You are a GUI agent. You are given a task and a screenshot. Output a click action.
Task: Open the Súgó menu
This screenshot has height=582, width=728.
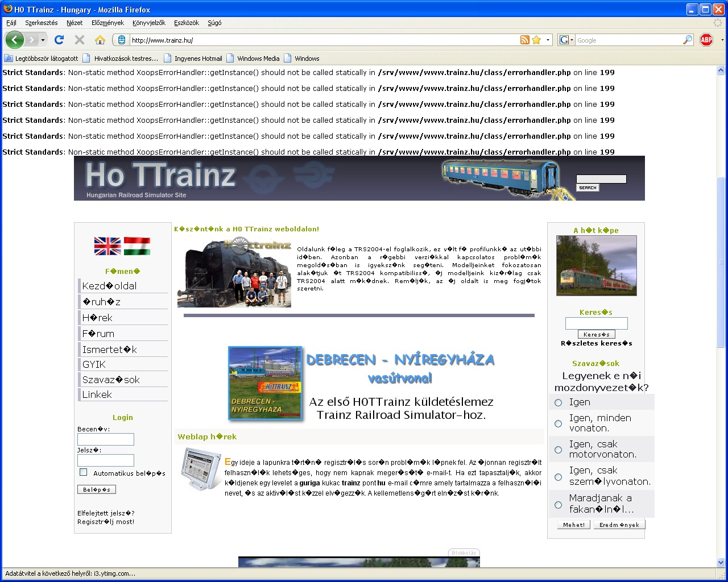pos(214,23)
